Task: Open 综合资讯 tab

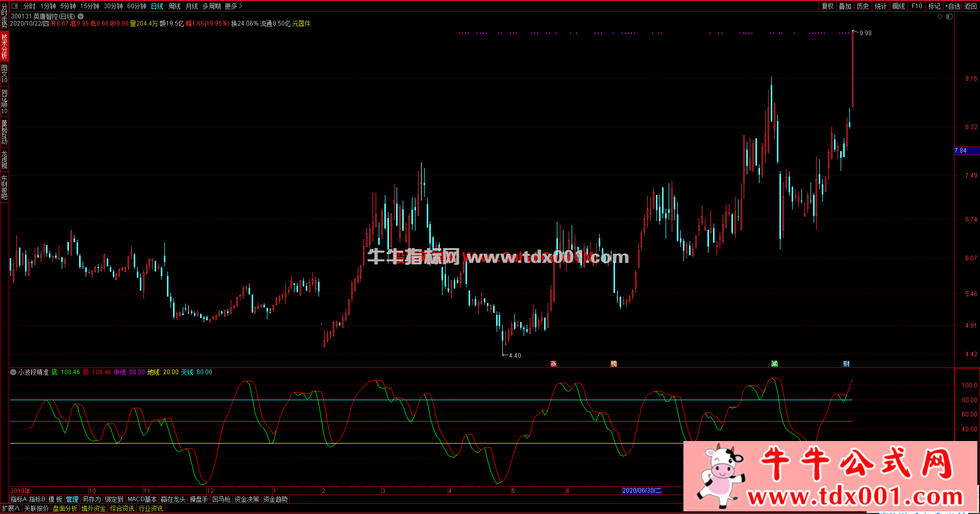Action: pyautogui.click(x=122, y=508)
